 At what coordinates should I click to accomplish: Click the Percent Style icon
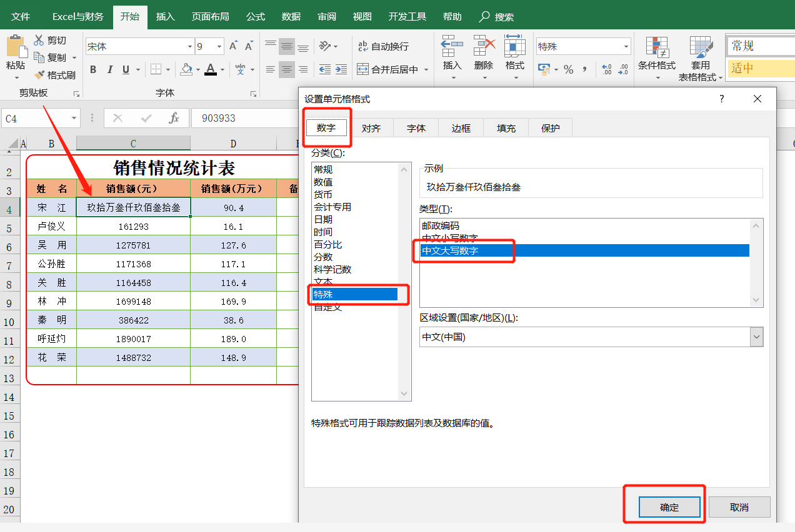[568, 70]
